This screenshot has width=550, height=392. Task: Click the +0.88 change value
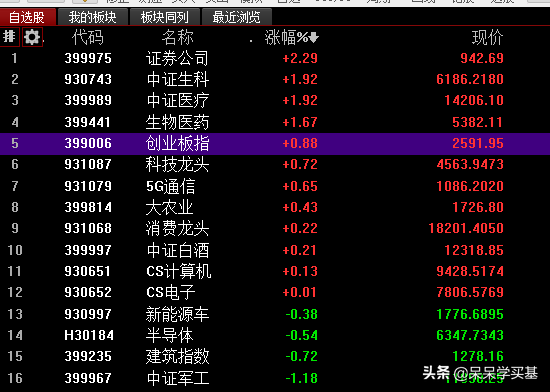point(300,143)
